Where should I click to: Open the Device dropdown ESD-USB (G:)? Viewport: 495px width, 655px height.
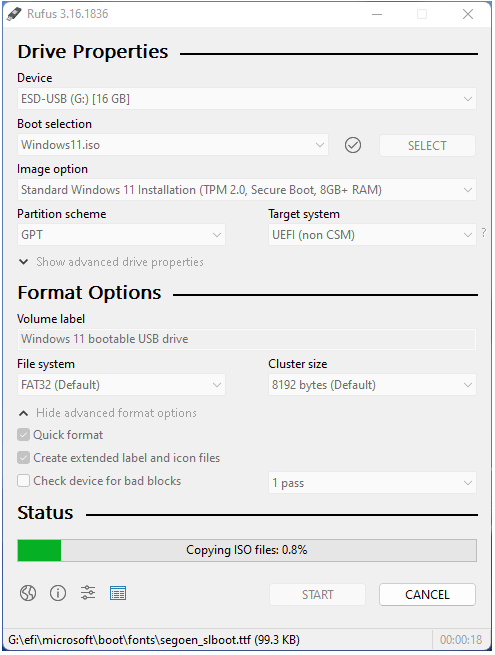pos(246,99)
